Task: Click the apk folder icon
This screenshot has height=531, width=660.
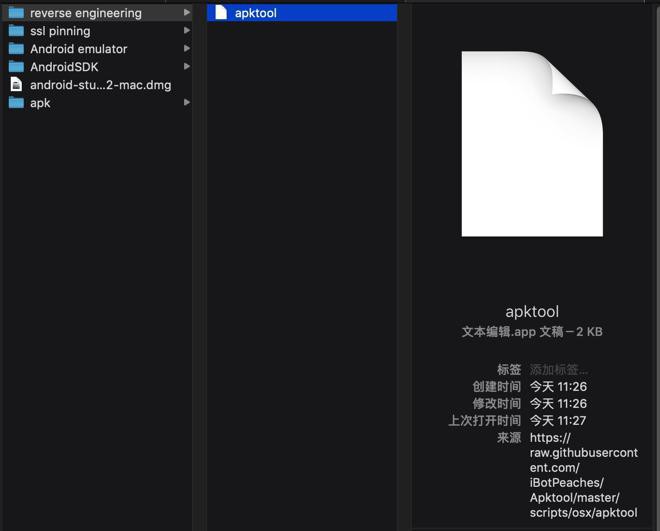Action: 16,103
